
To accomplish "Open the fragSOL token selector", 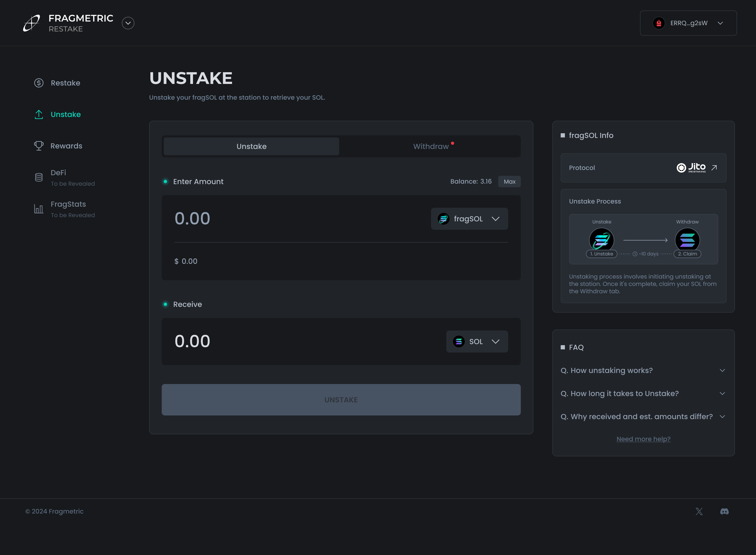I will pyautogui.click(x=469, y=219).
